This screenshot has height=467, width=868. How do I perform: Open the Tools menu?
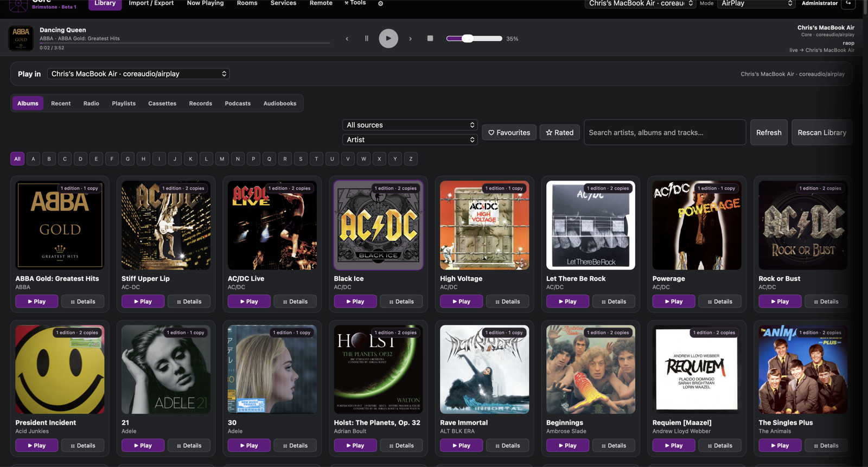[x=355, y=3]
